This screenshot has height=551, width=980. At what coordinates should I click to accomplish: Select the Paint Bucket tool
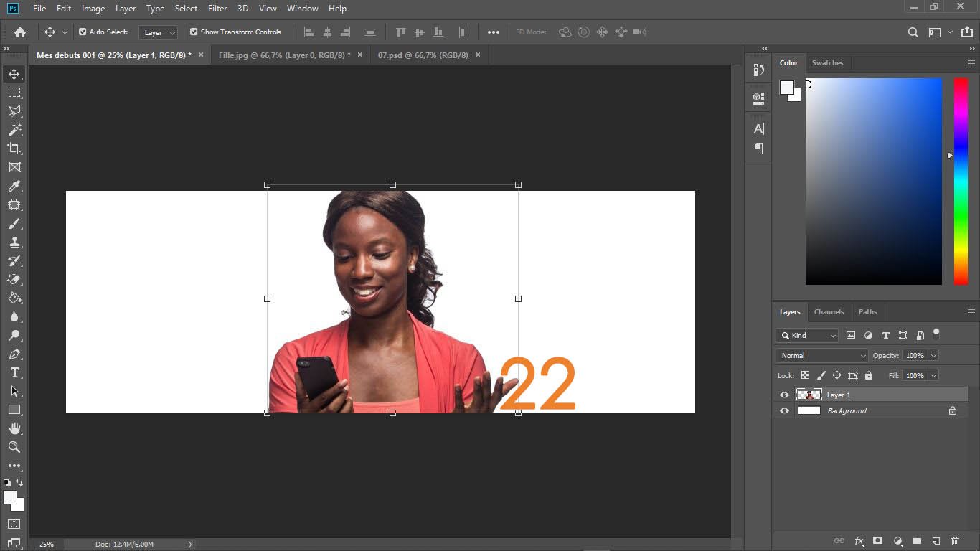[14, 298]
